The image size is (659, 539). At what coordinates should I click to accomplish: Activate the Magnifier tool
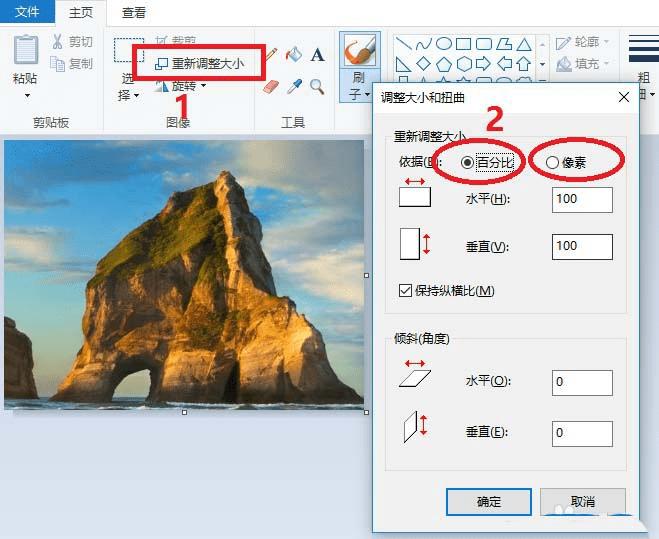coord(317,87)
